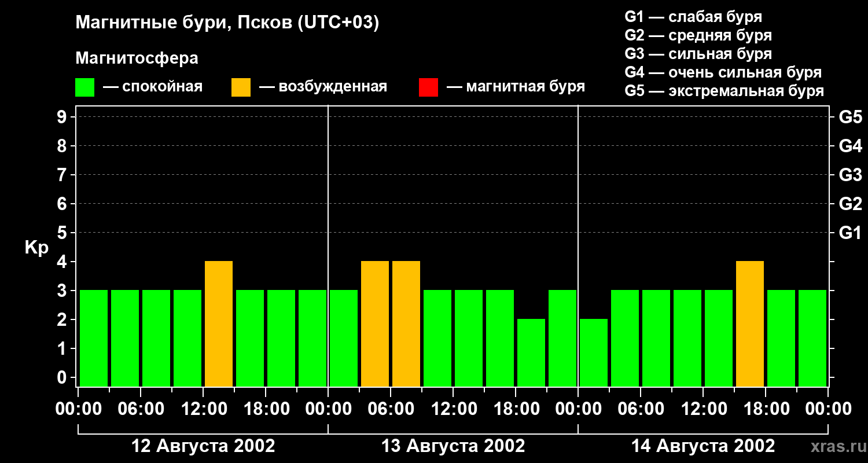Click the G1 label on the right axis
Viewport: 868px width, 463px height.
click(850, 233)
